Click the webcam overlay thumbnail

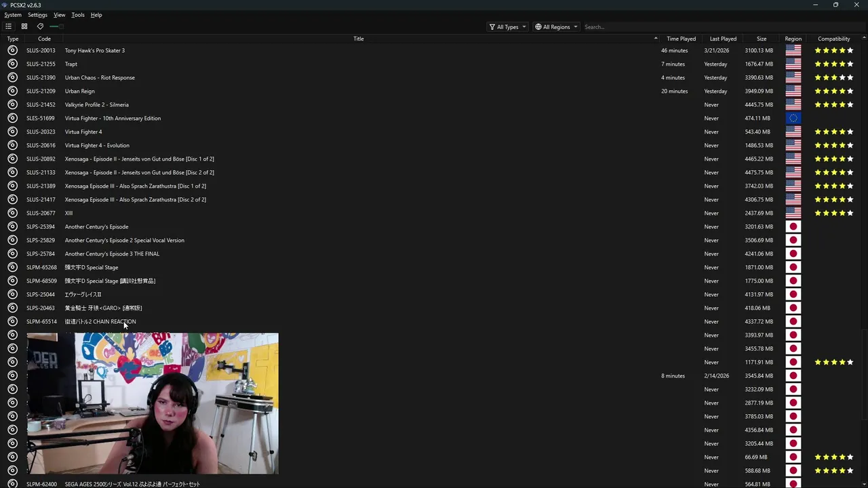pos(153,403)
